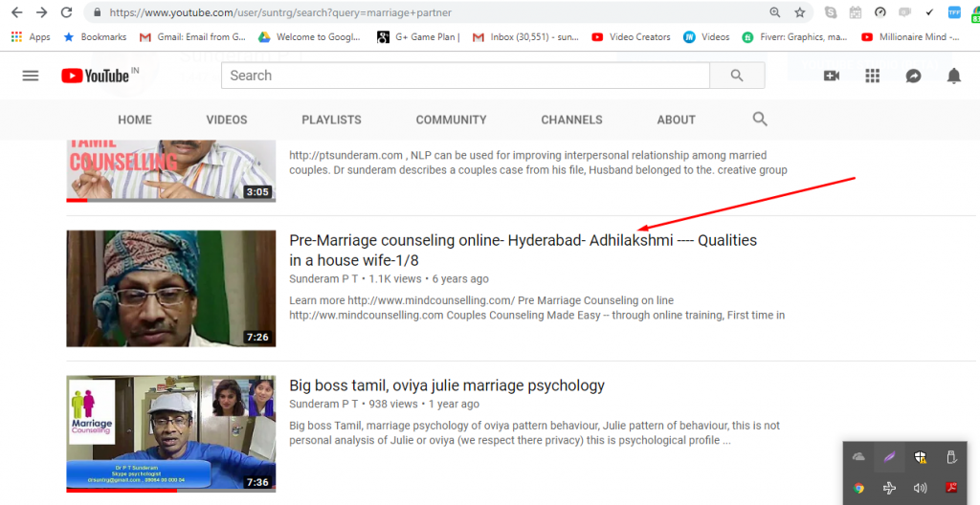Open the Bookmarks folder in the bookmarks bar
This screenshot has height=505, width=980.
pyautogui.click(x=95, y=37)
